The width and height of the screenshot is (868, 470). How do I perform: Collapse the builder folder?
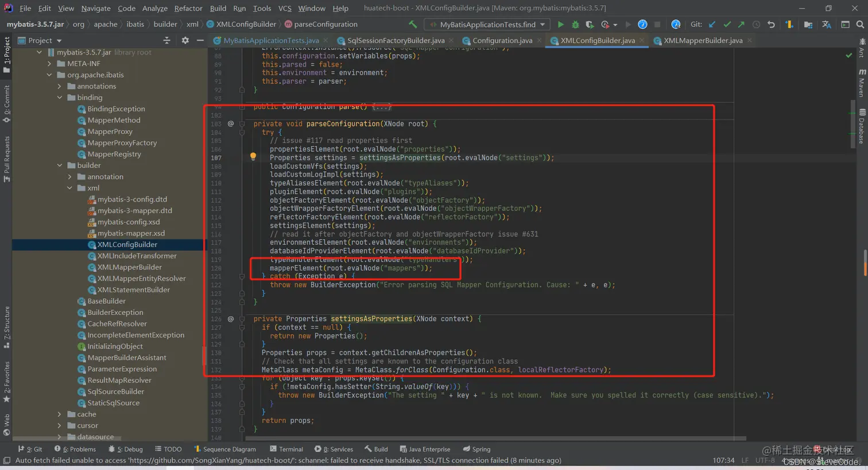[x=59, y=165]
